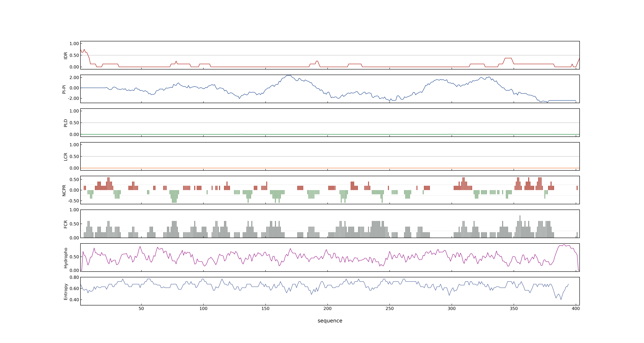Click the IDR axis label
The height and width of the screenshot is (343, 644).
point(66,55)
